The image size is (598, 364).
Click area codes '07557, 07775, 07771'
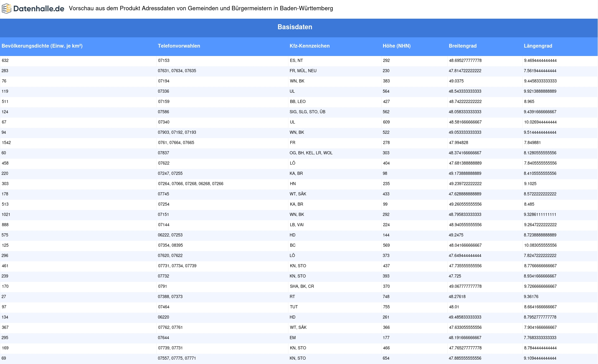tap(177, 358)
